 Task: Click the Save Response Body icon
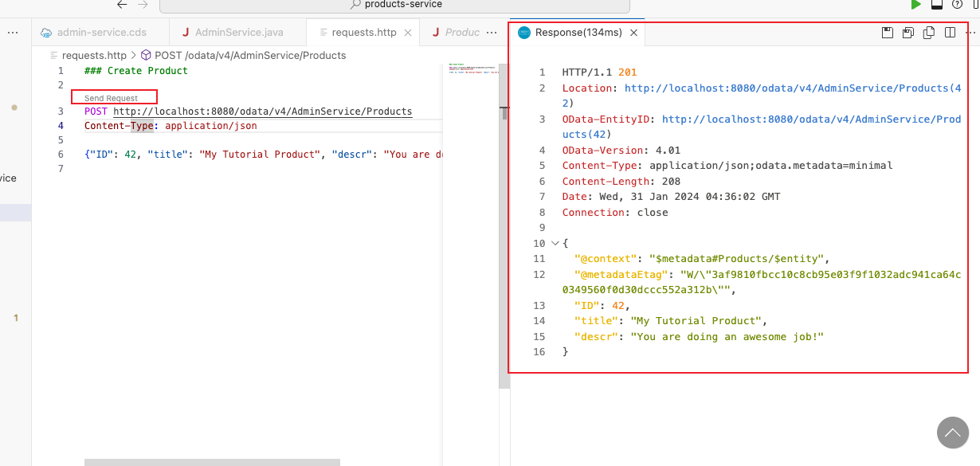point(908,33)
